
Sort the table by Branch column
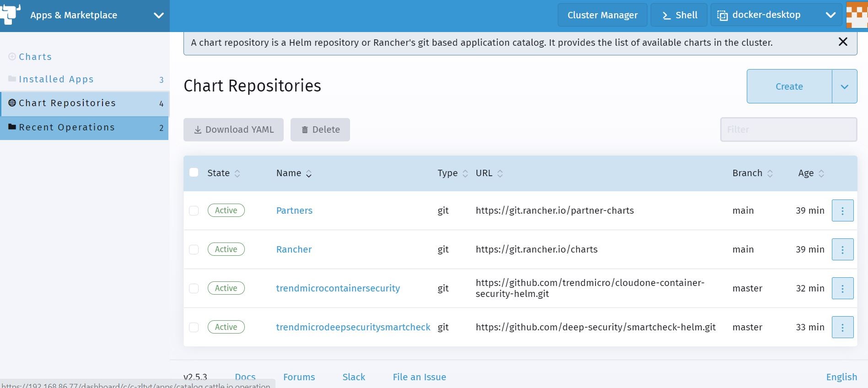753,173
